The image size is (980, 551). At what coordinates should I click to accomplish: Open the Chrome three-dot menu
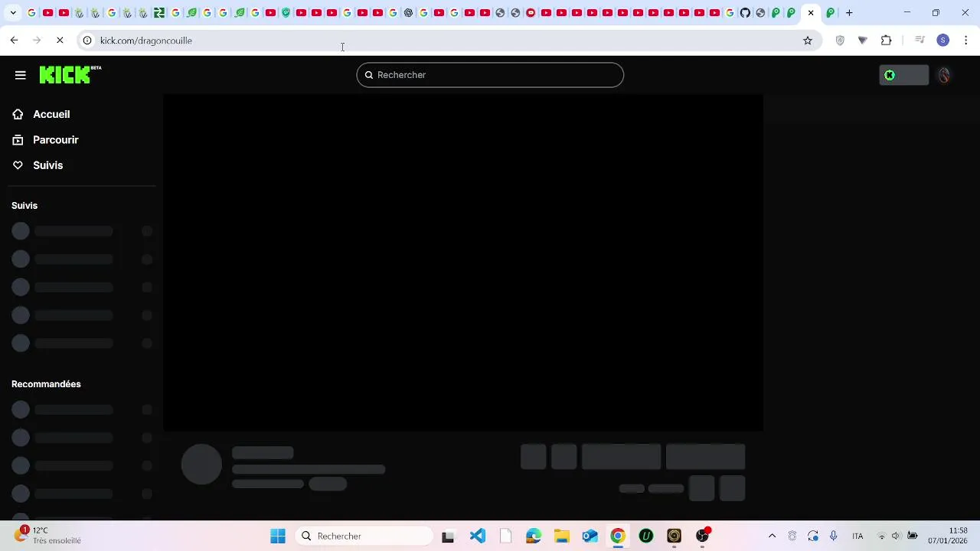point(966,40)
